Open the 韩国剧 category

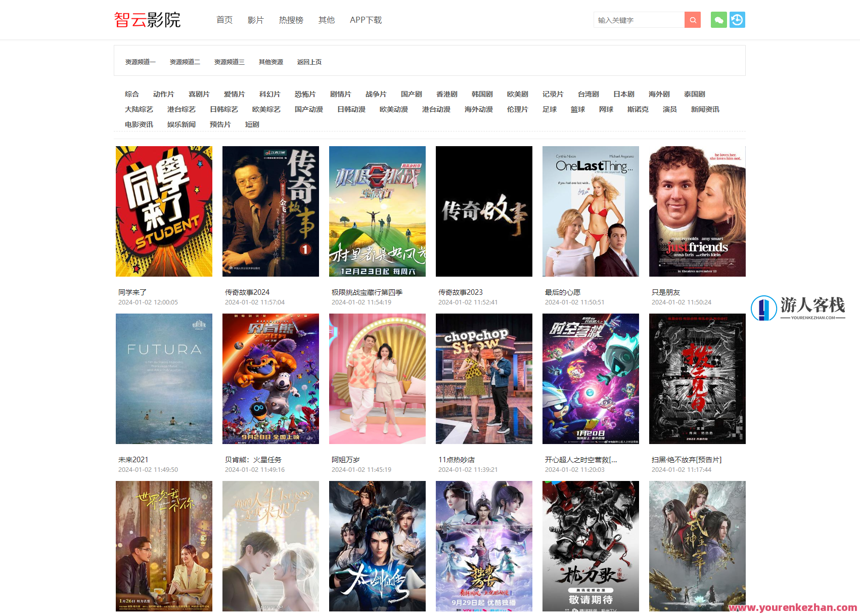pos(482,94)
